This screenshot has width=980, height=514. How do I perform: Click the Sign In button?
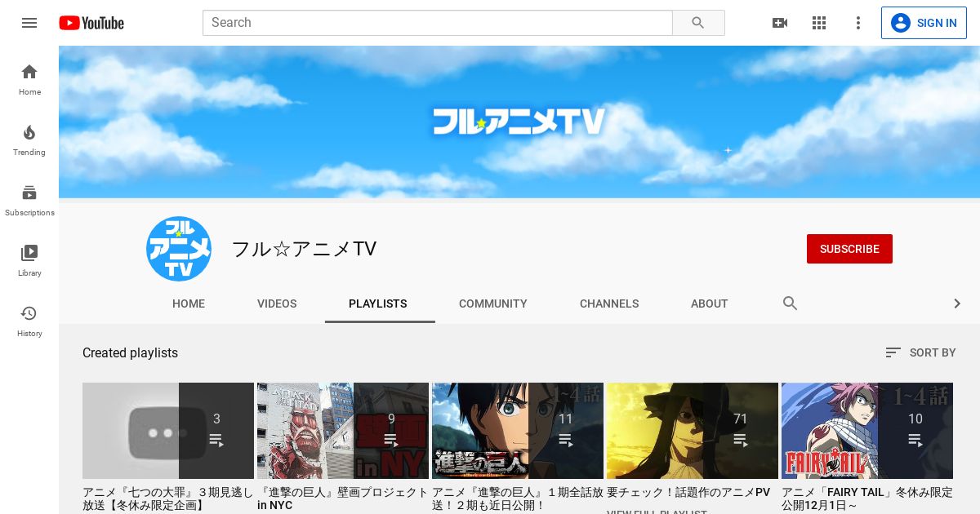coord(924,23)
